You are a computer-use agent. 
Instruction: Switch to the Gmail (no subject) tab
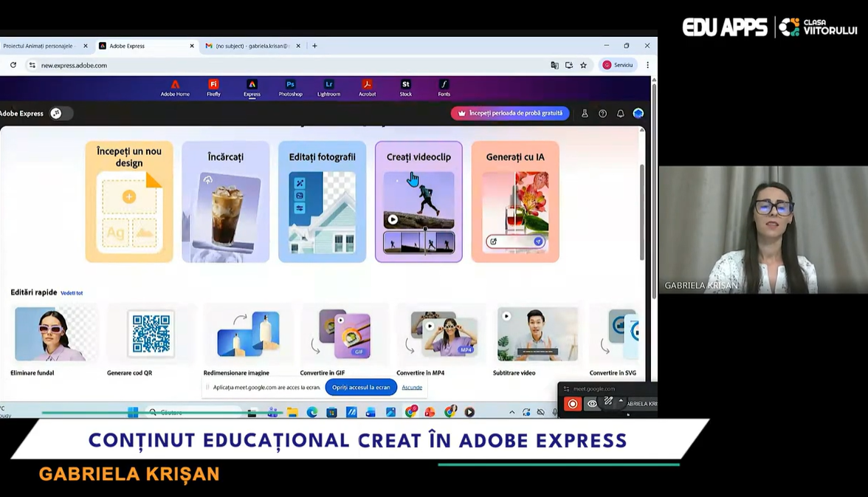pos(249,46)
